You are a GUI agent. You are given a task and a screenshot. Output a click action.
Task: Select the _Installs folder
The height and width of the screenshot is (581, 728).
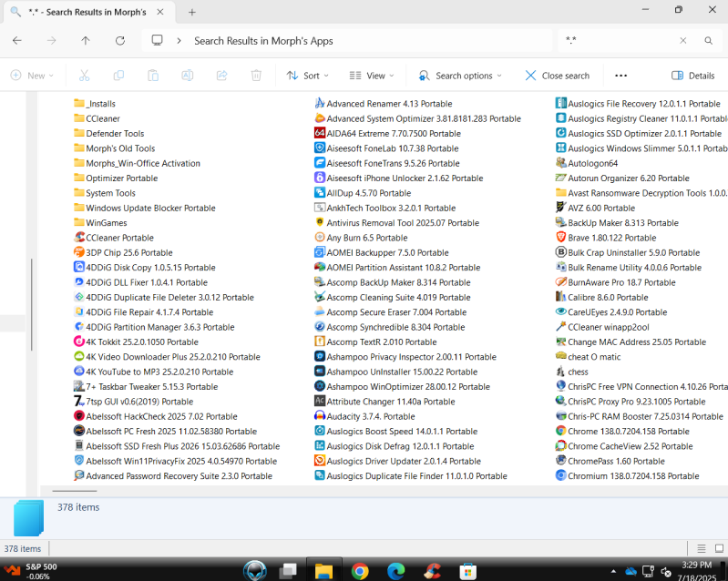[95, 104]
